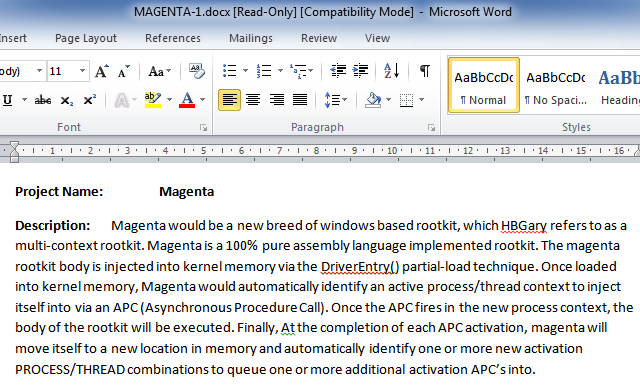Toggle Strikethrough formatting
Screen dimensions: 640x388
[43, 100]
